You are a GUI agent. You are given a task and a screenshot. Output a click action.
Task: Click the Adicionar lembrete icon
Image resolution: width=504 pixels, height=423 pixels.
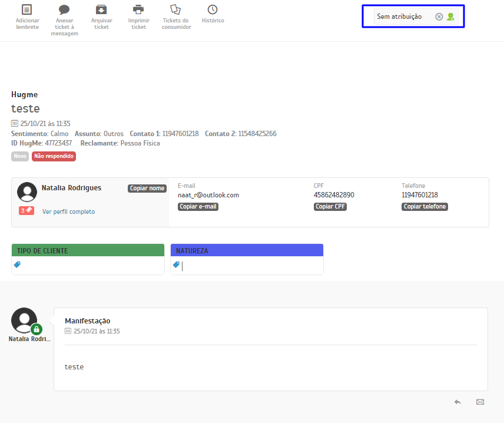click(26, 9)
